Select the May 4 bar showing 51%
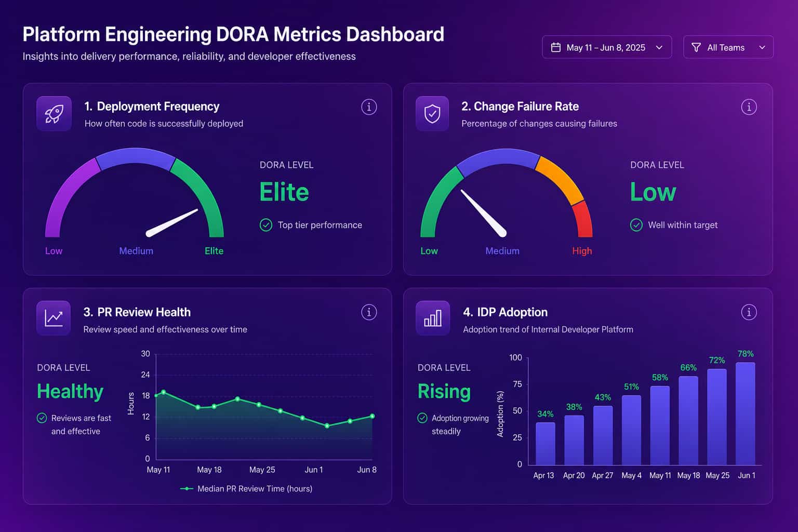 pyautogui.click(x=631, y=430)
